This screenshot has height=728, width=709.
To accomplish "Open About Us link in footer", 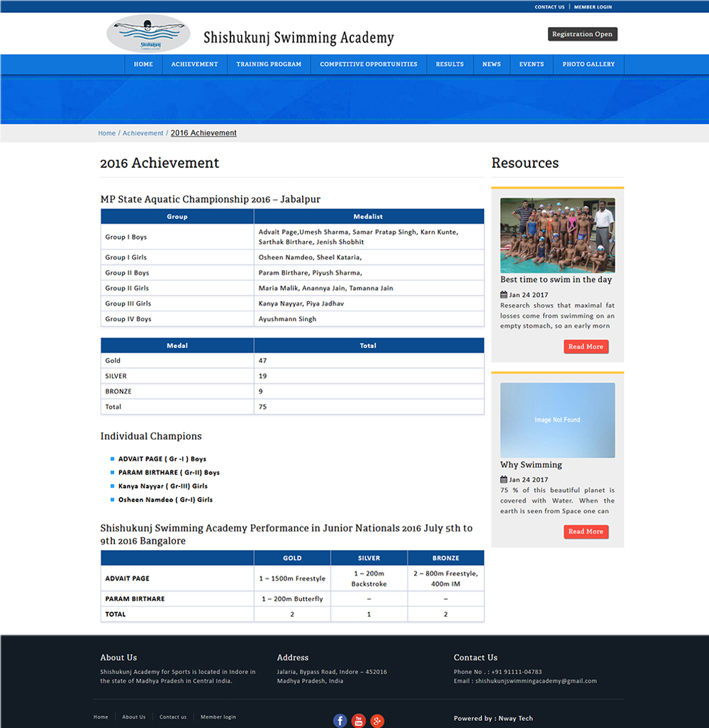I will click(133, 717).
